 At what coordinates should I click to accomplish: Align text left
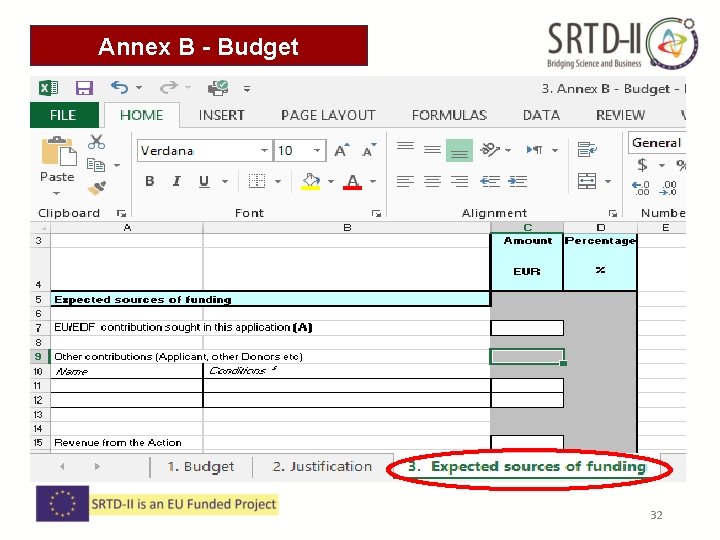(x=405, y=181)
